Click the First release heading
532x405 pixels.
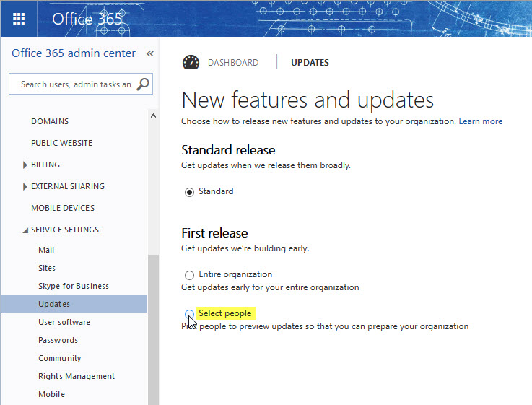(x=214, y=233)
